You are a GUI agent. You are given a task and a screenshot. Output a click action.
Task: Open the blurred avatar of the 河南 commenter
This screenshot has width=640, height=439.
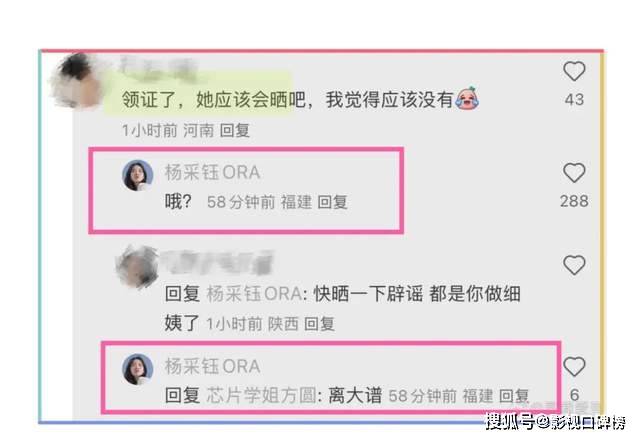coord(77,81)
